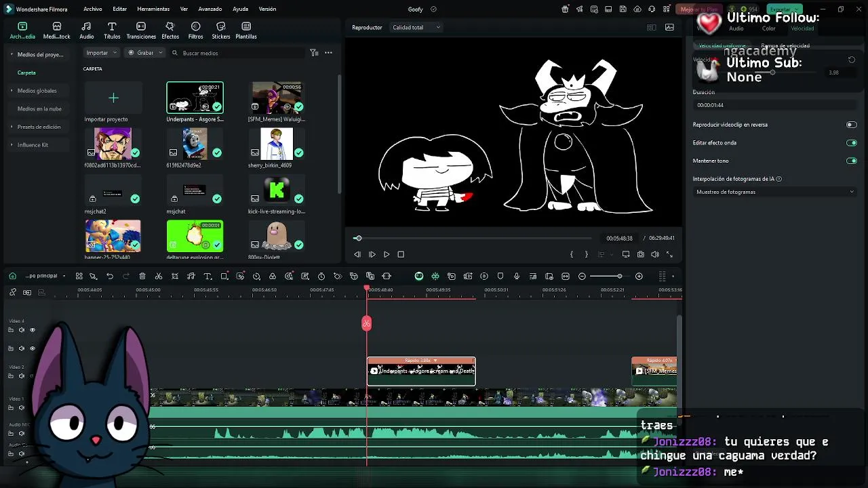Open the Editar menu
The image size is (868, 488).
click(120, 9)
